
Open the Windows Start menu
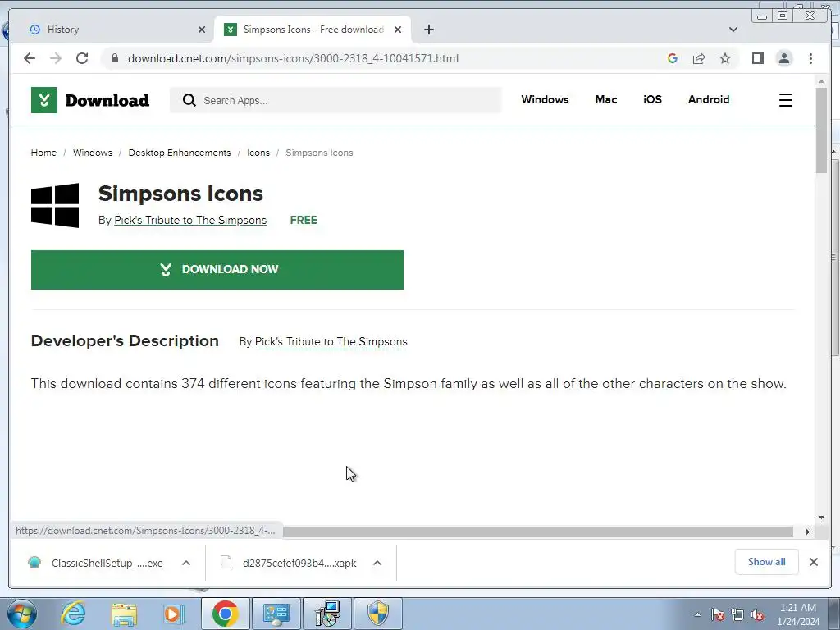[22, 614]
